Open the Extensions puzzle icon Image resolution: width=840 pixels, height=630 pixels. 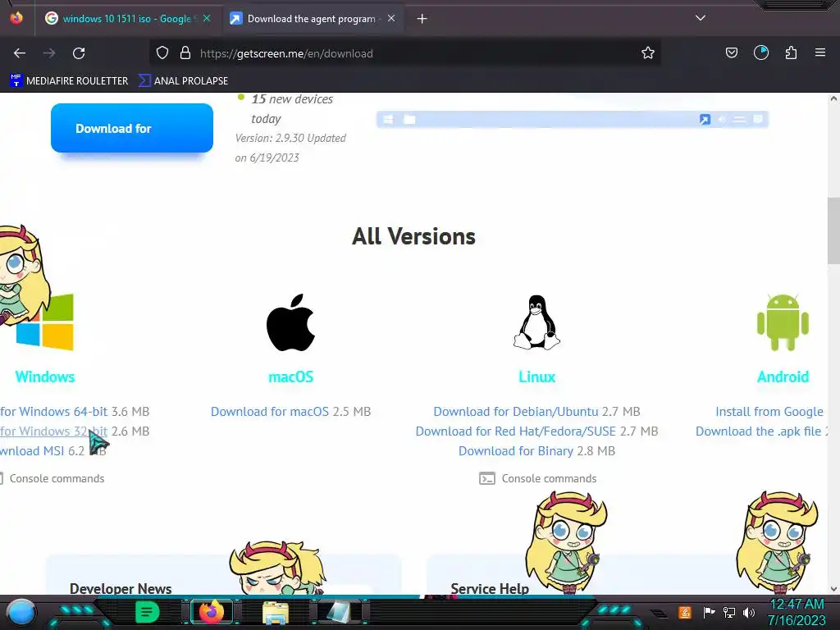pos(791,53)
